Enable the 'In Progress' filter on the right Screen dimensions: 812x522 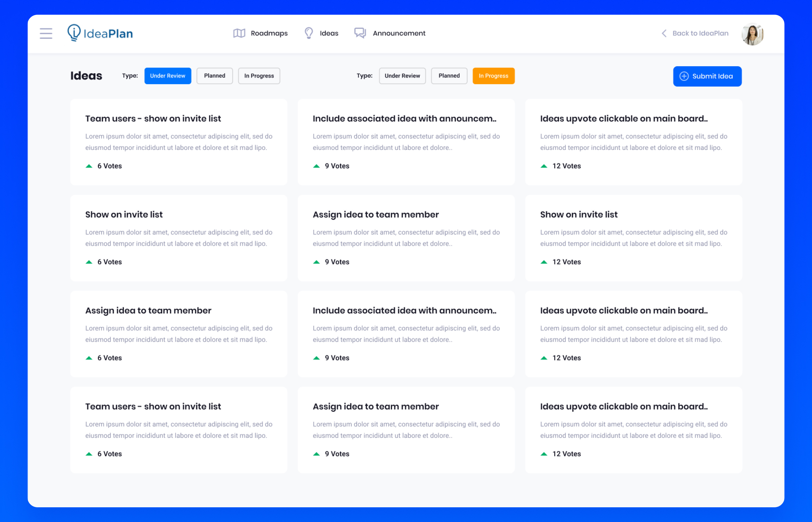[493, 76]
